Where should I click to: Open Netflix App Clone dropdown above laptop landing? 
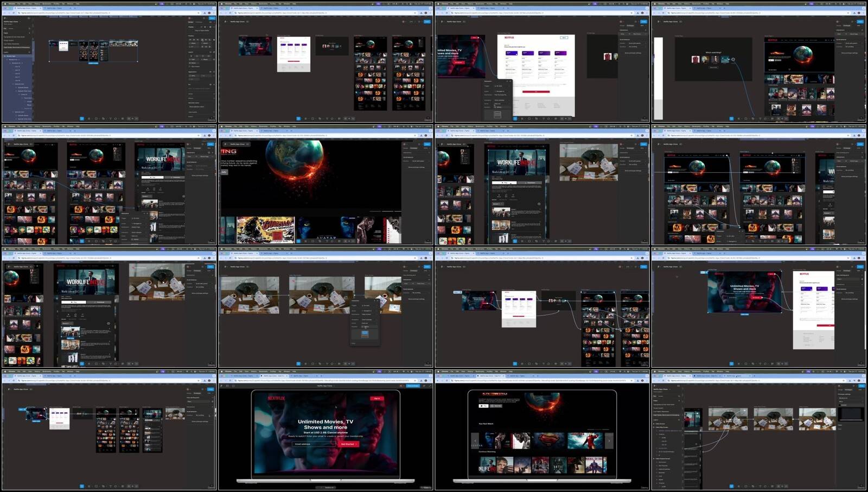pyautogui.click(x=325, y=386)
